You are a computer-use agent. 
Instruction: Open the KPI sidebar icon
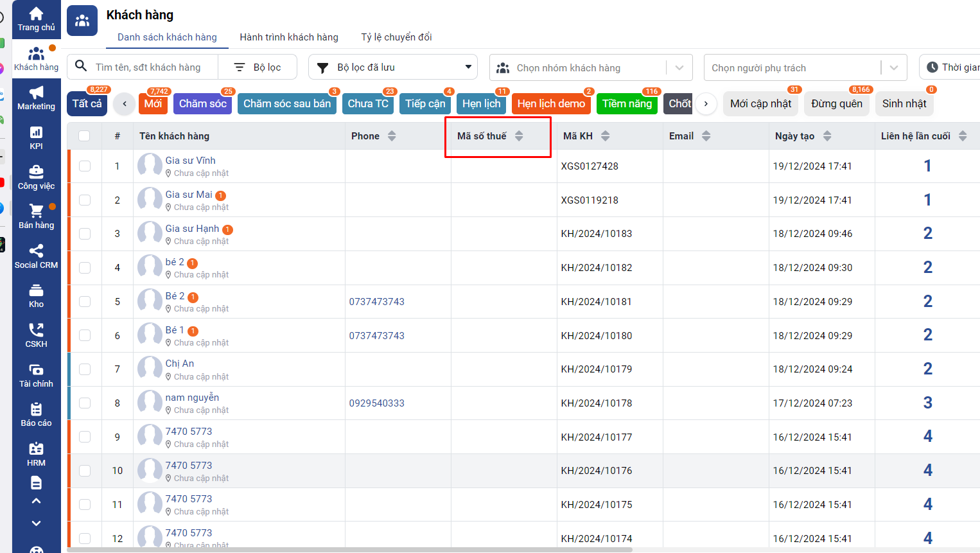coord(36,137)
